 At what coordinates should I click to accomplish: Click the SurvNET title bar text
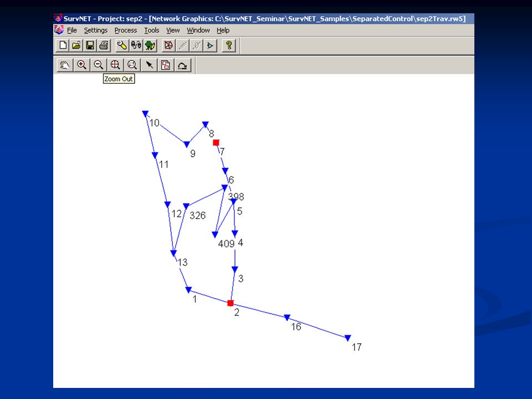tap(264, 19)
